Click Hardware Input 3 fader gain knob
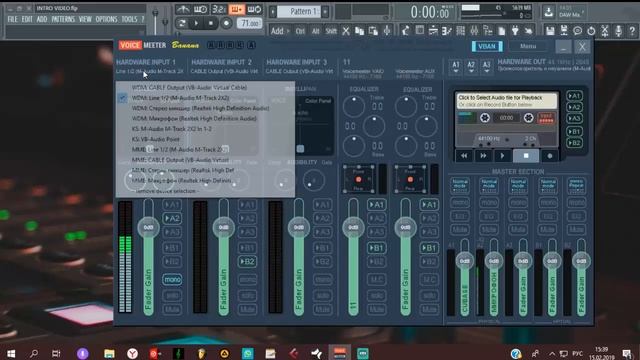The height and width of the screenshot is (360, 640). tap(299, 227)
